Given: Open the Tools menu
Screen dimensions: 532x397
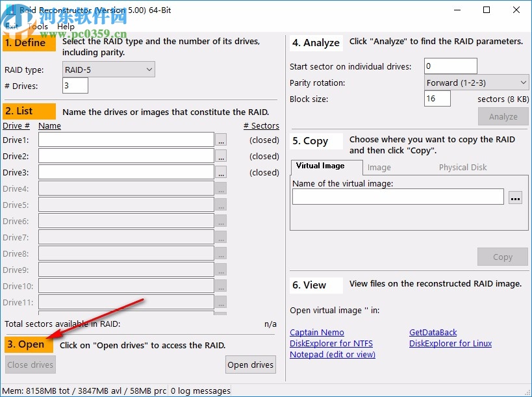Looking at the screenshot, I should click(x=38, y=27).
